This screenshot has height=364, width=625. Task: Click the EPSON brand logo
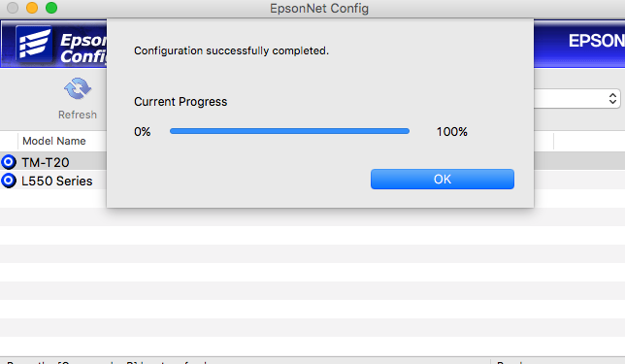point(596,40)
